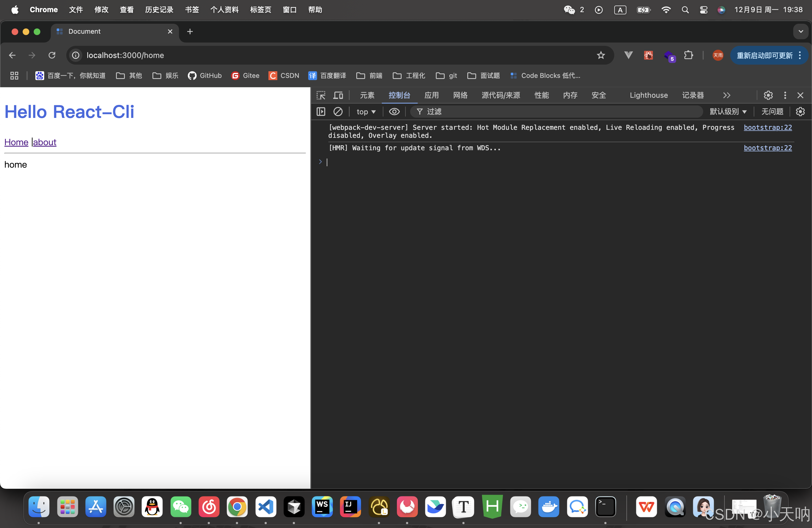Click the live expression eye icon

[394, 112]
